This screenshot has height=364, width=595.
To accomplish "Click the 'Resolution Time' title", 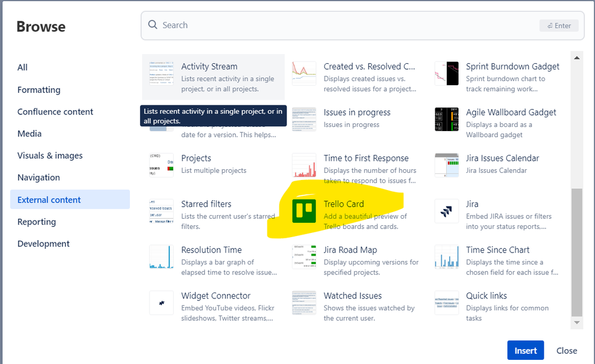I will coord(211,250).
